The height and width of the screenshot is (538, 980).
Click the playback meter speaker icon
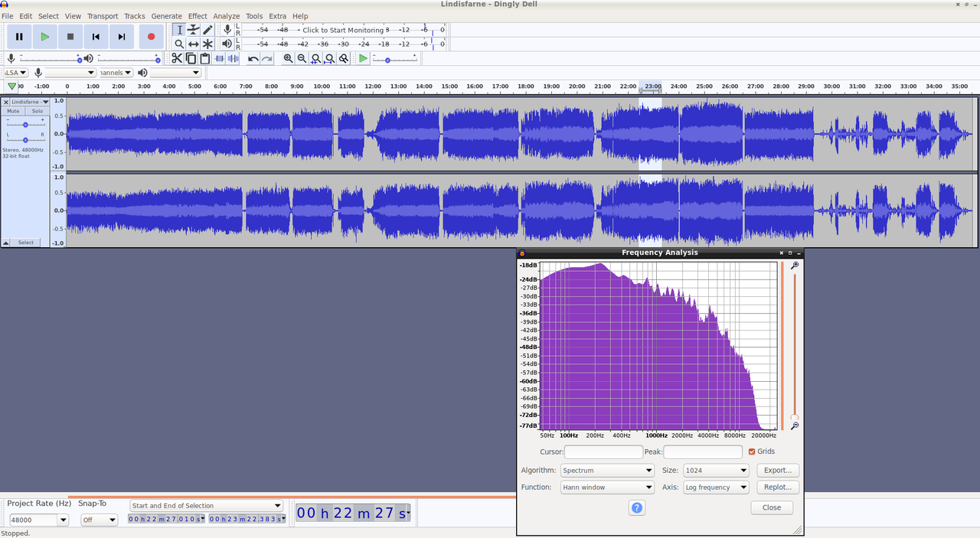[227, 44]
